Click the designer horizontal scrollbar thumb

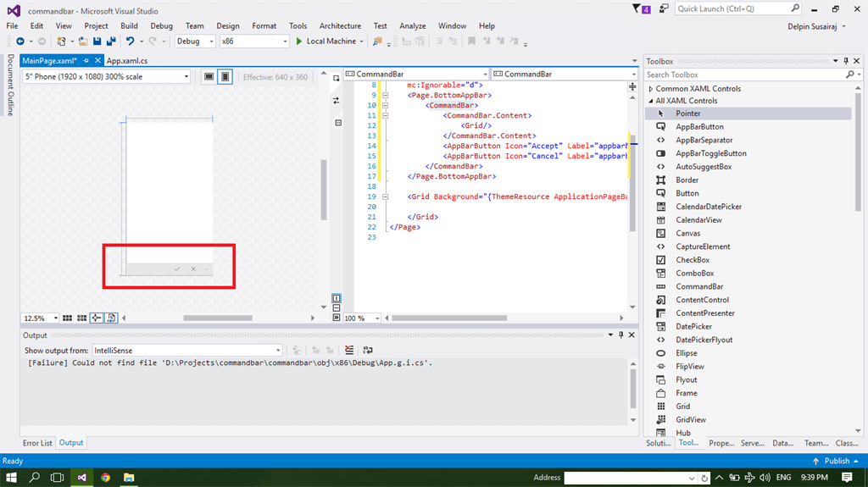217,318
